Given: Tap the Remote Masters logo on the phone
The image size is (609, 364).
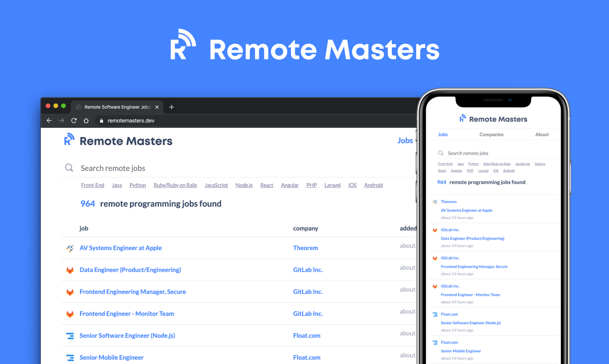Looking at the screenshot, I should 493,119.
